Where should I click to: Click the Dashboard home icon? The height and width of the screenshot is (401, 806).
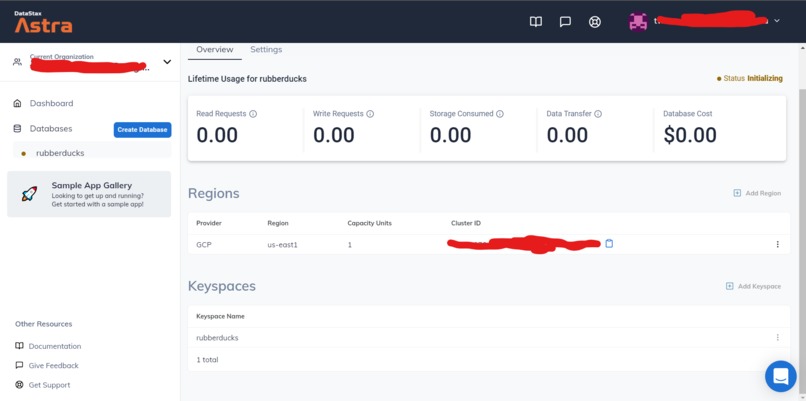point(17,103)
